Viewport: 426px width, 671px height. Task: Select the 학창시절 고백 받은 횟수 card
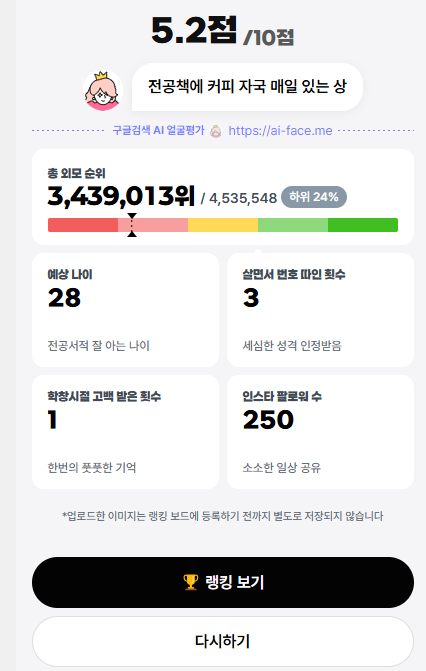coord(125,432)
